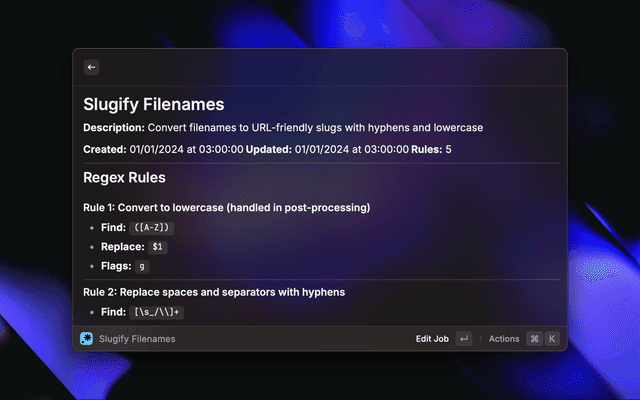Click Rule 2 Replace spaces heading
640x400 pixels.
pyautogui.click(x=214, y=292)
